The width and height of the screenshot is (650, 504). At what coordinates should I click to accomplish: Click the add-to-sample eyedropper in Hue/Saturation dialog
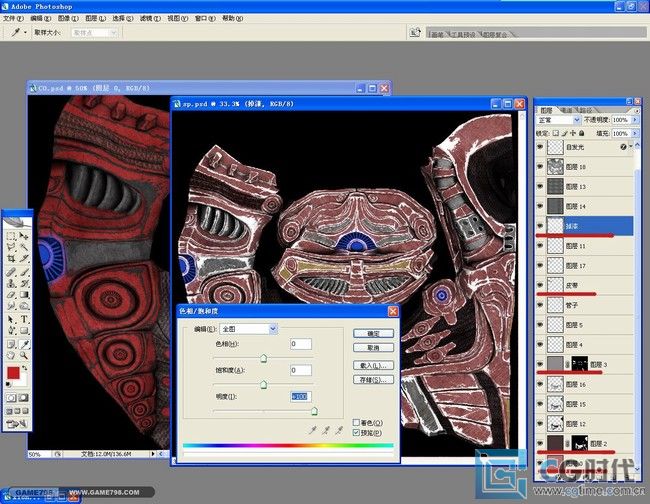[326, 430]
